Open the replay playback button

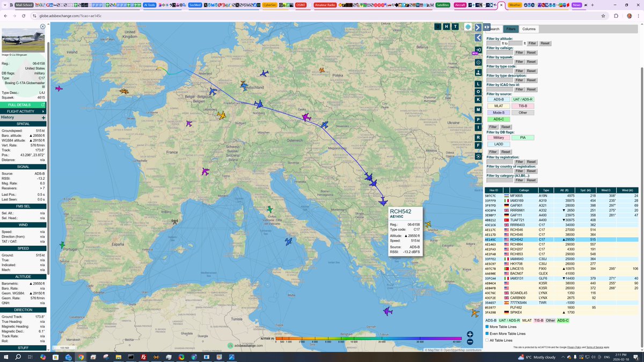click(478, 156)
